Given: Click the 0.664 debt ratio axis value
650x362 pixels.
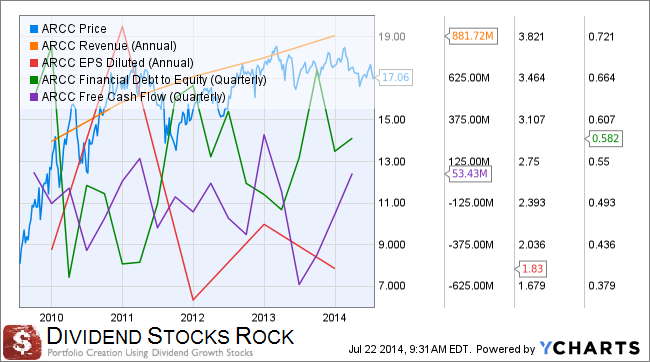Looking at the screenshot, I should [602, 78].
